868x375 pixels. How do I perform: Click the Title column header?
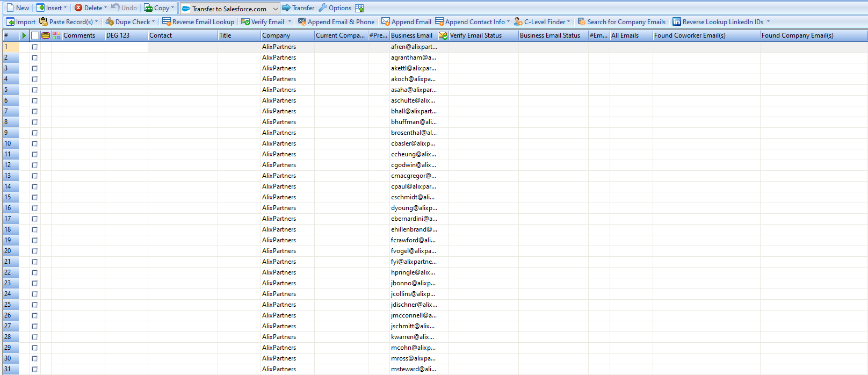coord(239,35)
